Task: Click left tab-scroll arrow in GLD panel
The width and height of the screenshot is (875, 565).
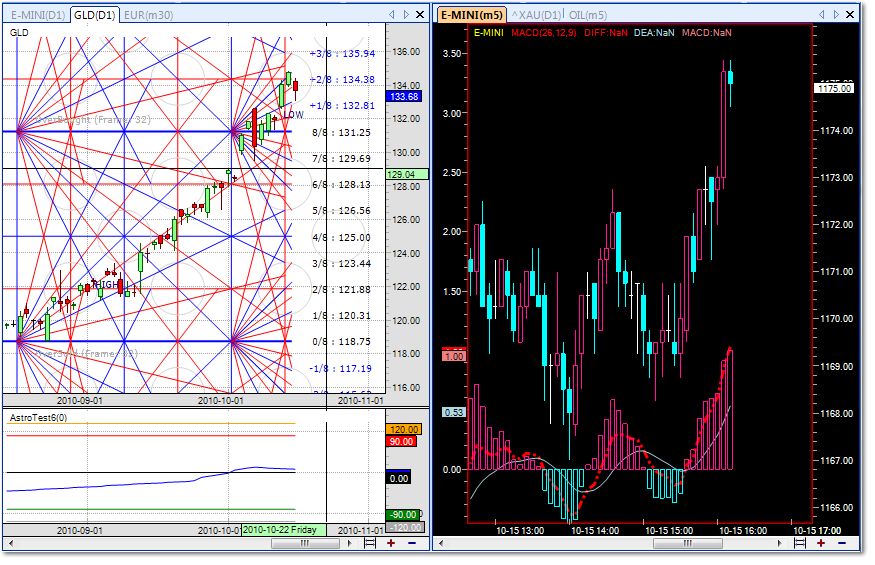Action: click(x=392, y=15)
